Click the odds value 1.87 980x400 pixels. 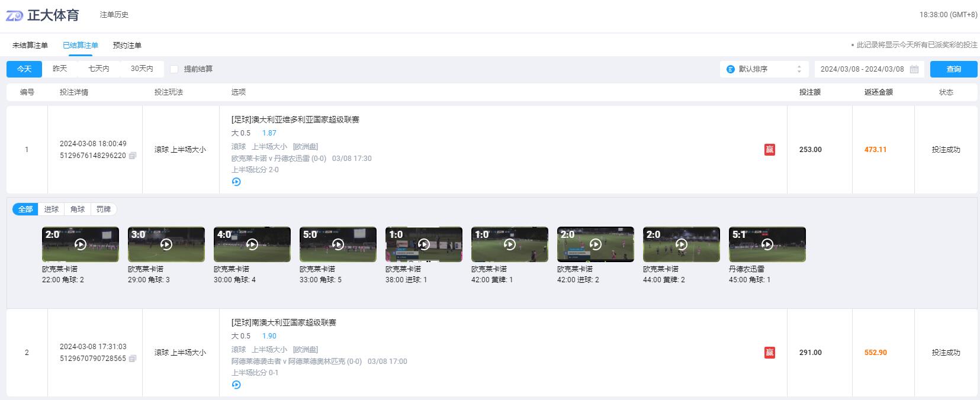[269, 133]
